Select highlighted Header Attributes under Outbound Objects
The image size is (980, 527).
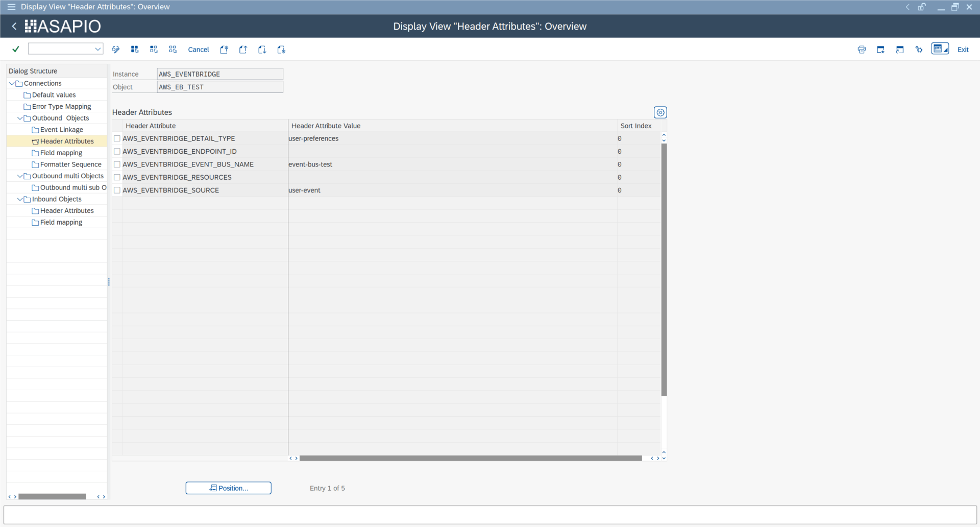coord(67,141)
